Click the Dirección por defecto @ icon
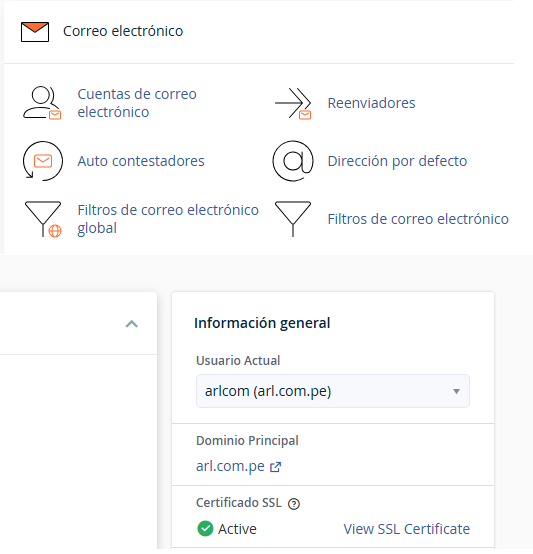 point(293,161)
